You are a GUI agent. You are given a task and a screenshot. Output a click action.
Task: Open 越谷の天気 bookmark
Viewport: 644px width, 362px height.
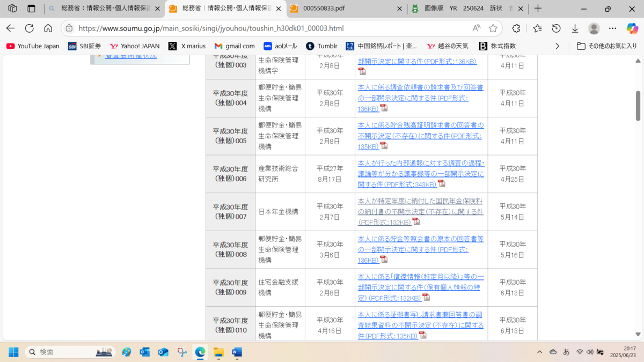coord(447,46)
